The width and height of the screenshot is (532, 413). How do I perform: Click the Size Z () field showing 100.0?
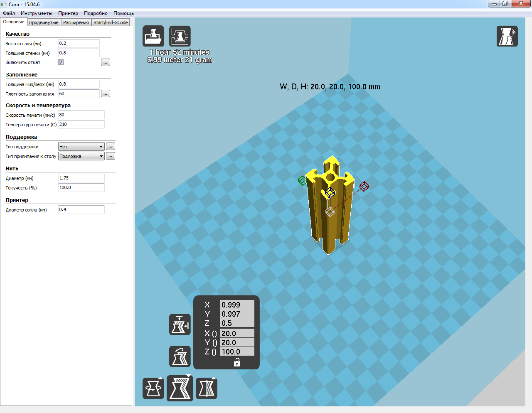tap(237, 352)
